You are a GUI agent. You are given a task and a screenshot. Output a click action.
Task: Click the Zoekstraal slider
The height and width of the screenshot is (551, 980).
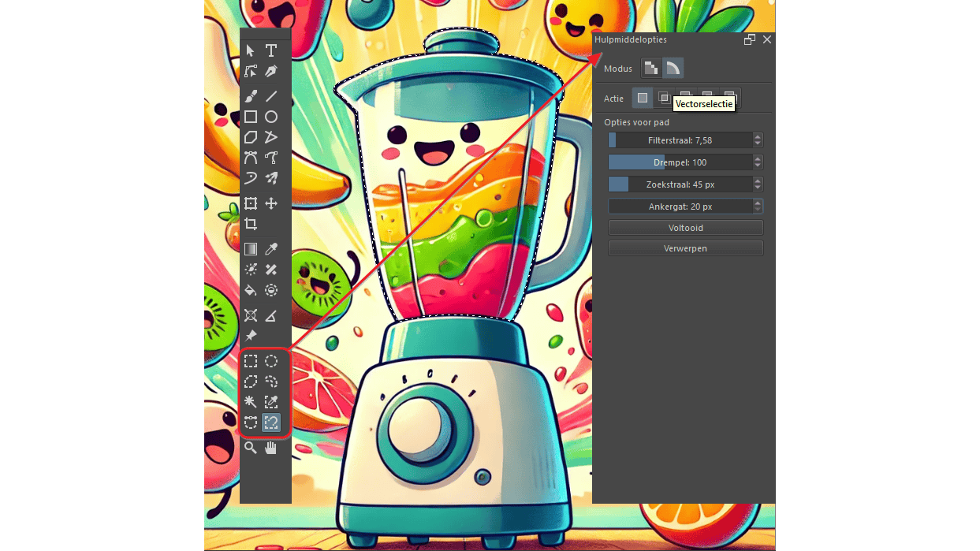pyautogui.click(x=680, y=184)
